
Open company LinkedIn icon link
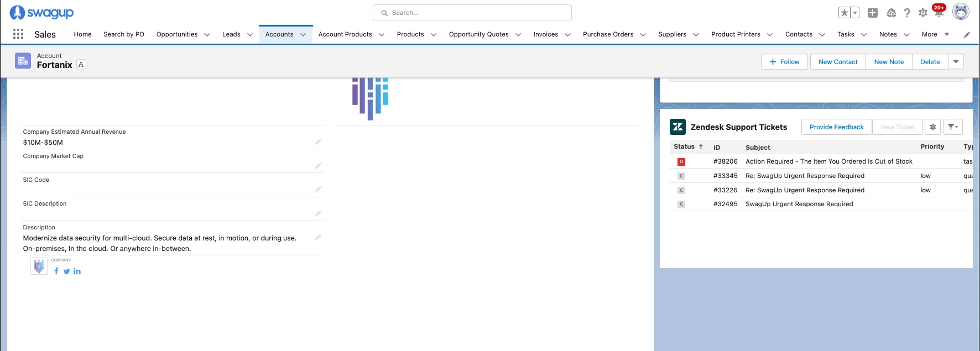pyautogui.click(x=77, y=271)
